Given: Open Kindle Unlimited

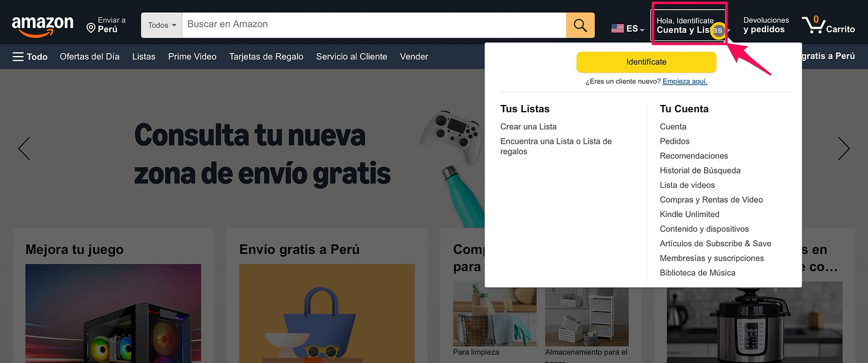Looking at the screenshot, I should (x=689, y=214).
